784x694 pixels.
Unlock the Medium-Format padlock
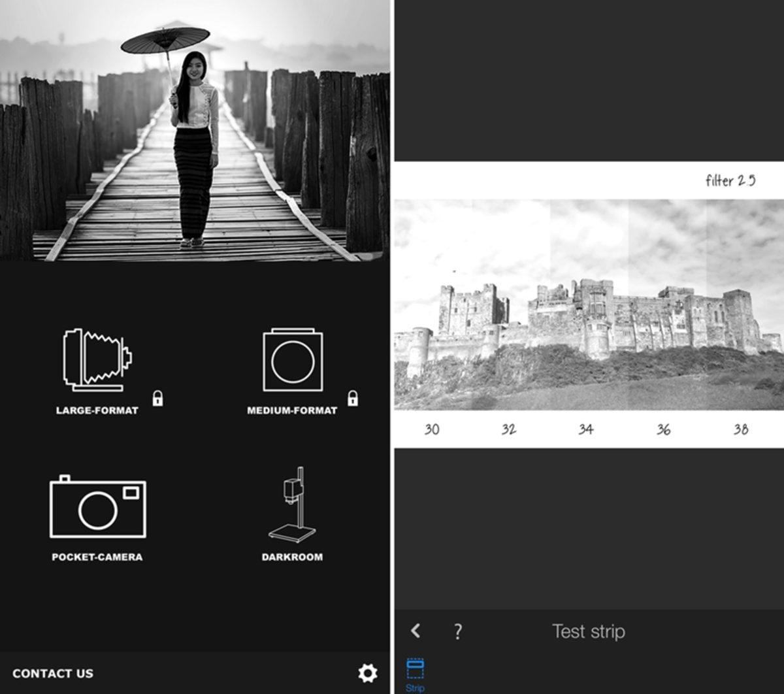(x=353, y=399)
